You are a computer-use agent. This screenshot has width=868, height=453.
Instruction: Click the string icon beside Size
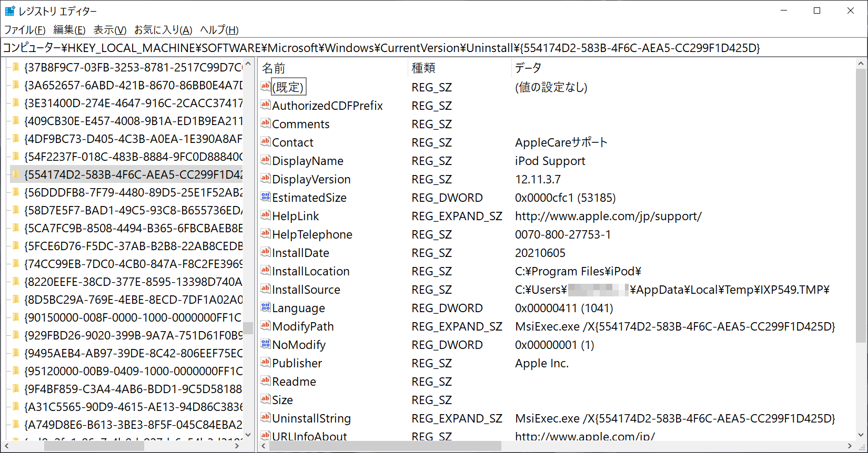coord(266,399)
